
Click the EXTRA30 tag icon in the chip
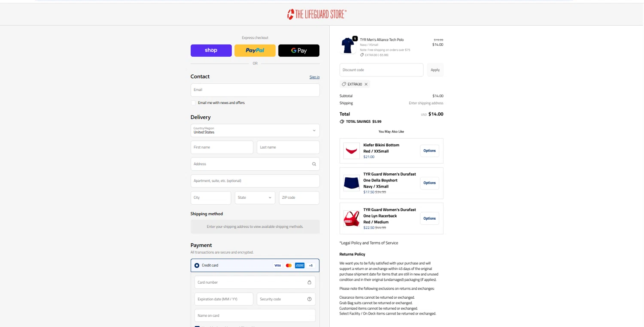344,85
